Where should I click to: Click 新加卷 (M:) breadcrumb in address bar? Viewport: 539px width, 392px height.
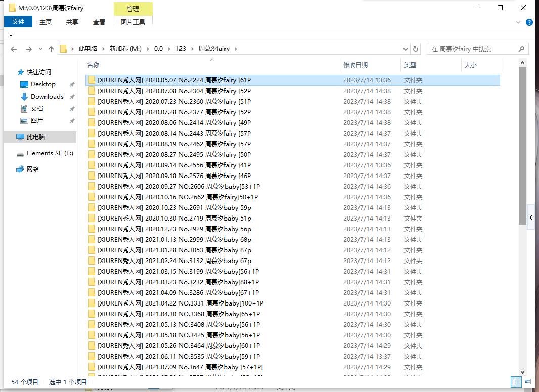pyautogui.click(x=125, y=49)
